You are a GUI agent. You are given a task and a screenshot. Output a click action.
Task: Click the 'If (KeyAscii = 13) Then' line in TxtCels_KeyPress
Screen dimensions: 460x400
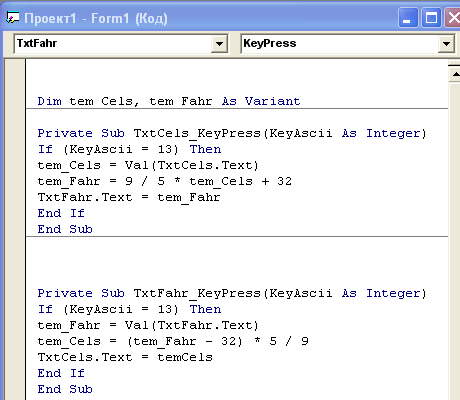coord(129,149)
